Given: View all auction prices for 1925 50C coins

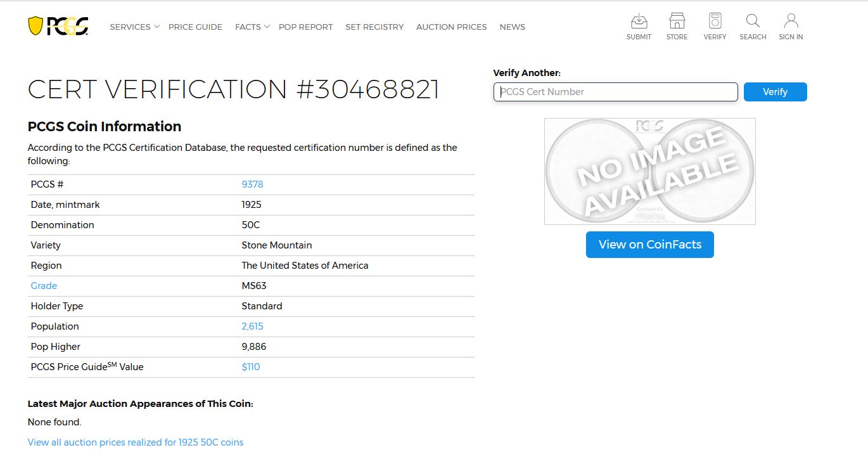Looking at the screenshot, I should [x=136, y=442].
